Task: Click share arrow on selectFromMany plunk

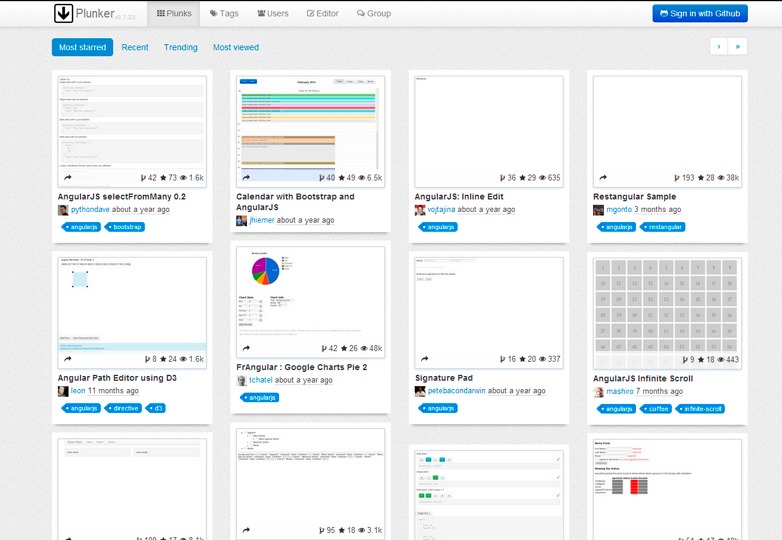Action: pyautogui.click(x=68, y=178)
